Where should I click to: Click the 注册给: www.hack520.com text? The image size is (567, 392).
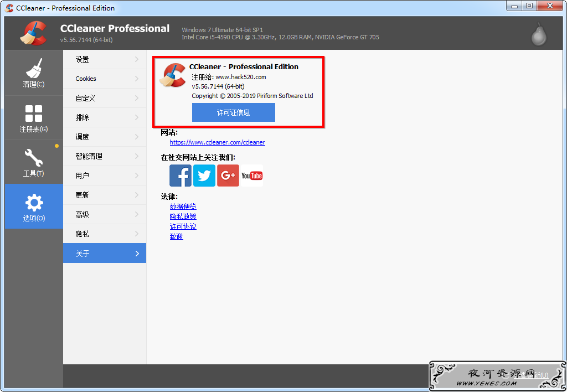229,77
